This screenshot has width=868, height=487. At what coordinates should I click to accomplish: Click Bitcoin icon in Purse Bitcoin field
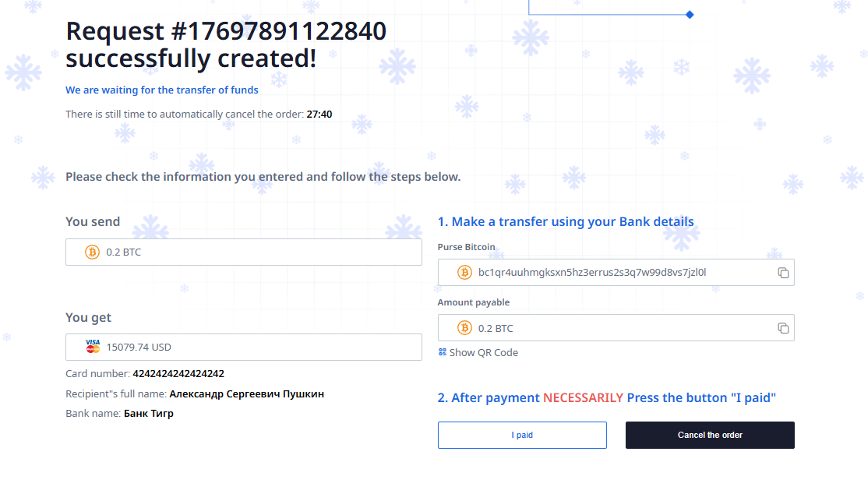(x=464, y=273)
